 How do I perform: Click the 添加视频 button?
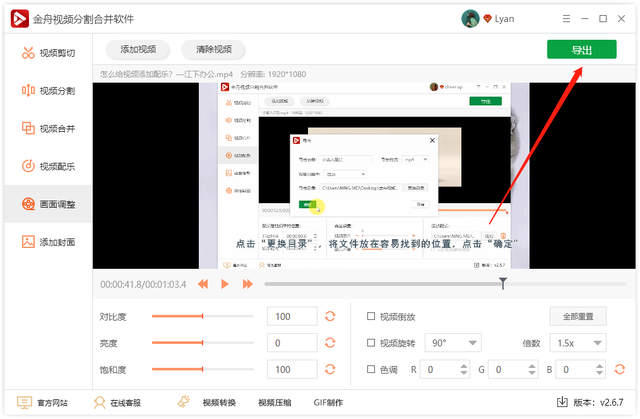coord(138,49)
